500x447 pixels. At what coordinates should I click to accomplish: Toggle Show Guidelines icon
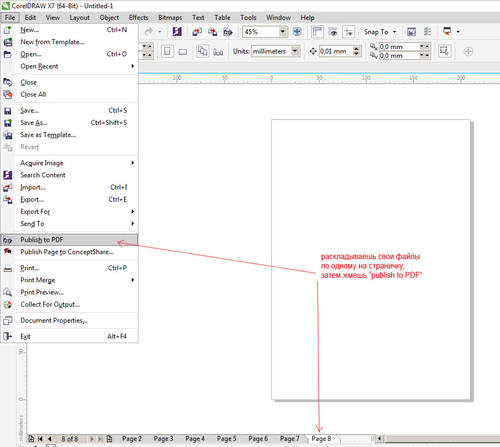pyautogui.click(x=348, y=32)
